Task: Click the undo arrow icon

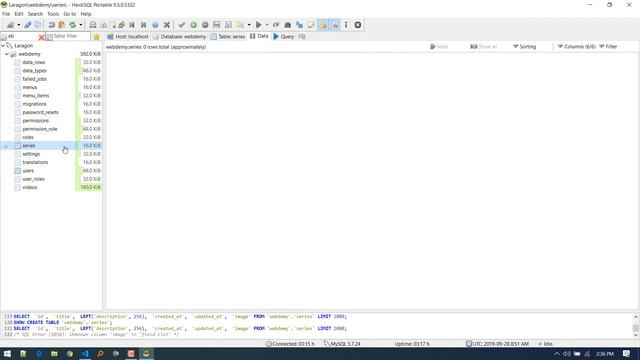Action: click(51, 25)
